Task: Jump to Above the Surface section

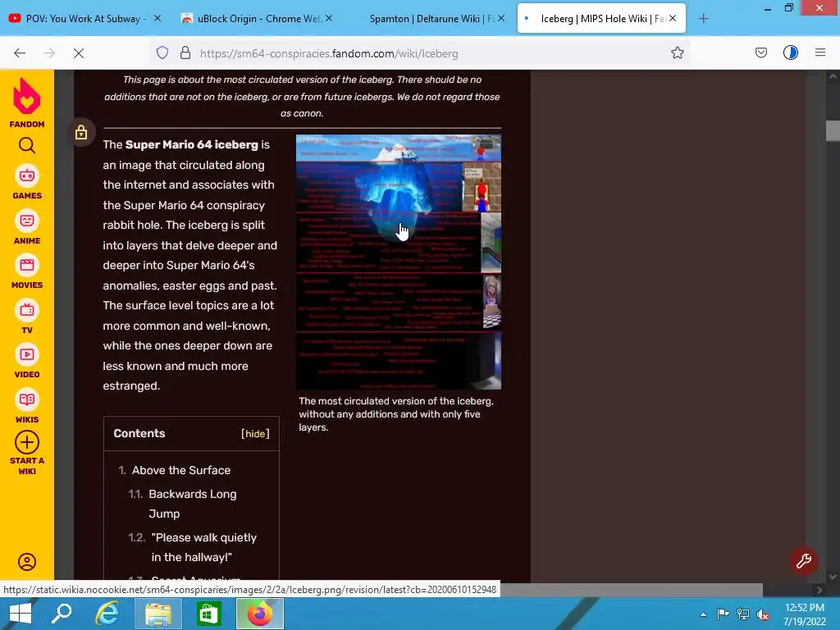Action: coord(181,470)
